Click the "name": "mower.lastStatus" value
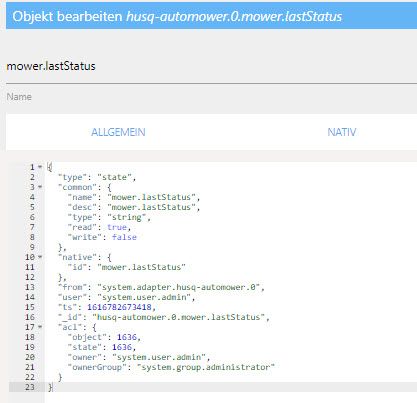The image size is (417, 403). click(151, 197)
